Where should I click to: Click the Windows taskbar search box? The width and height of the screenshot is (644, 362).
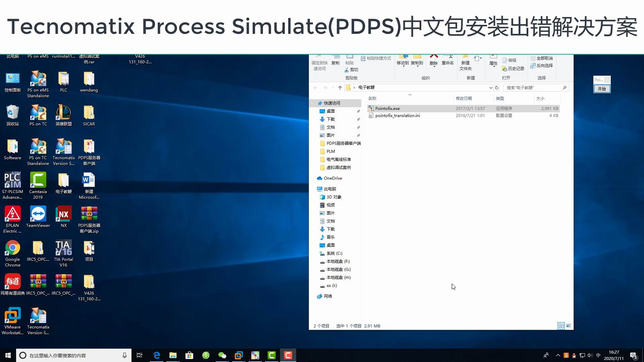tap(74, 355)
